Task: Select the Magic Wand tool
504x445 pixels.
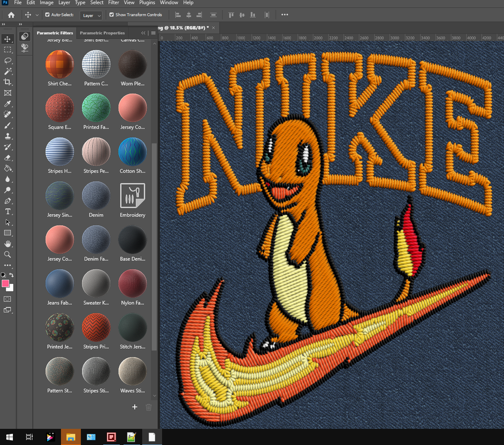Action: click(7, 71)
